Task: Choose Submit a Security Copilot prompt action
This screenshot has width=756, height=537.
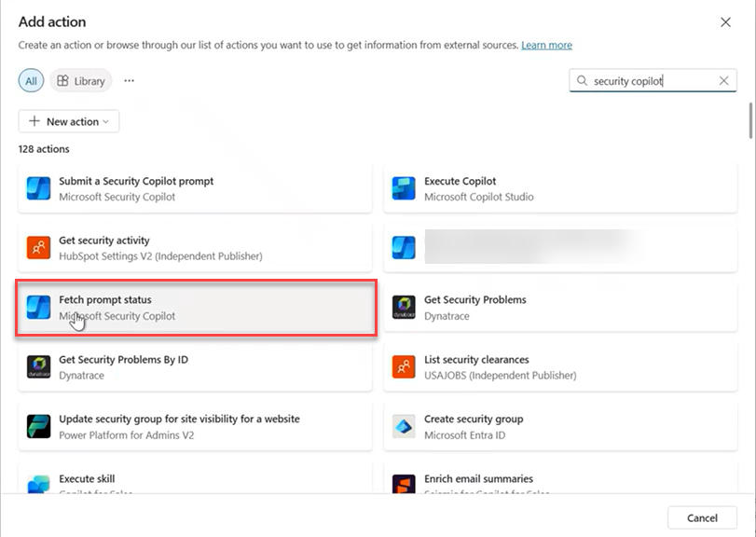Action: point(195,188)
